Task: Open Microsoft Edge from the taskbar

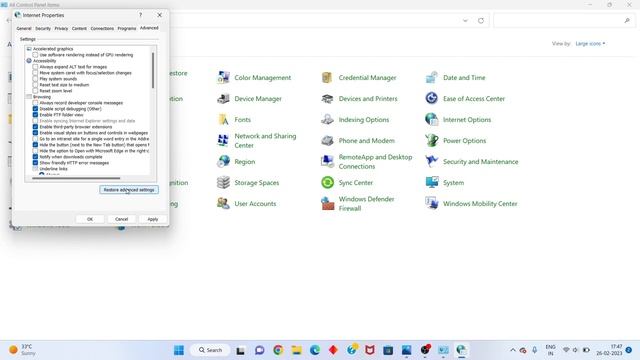Action: (x=315, y=350)
